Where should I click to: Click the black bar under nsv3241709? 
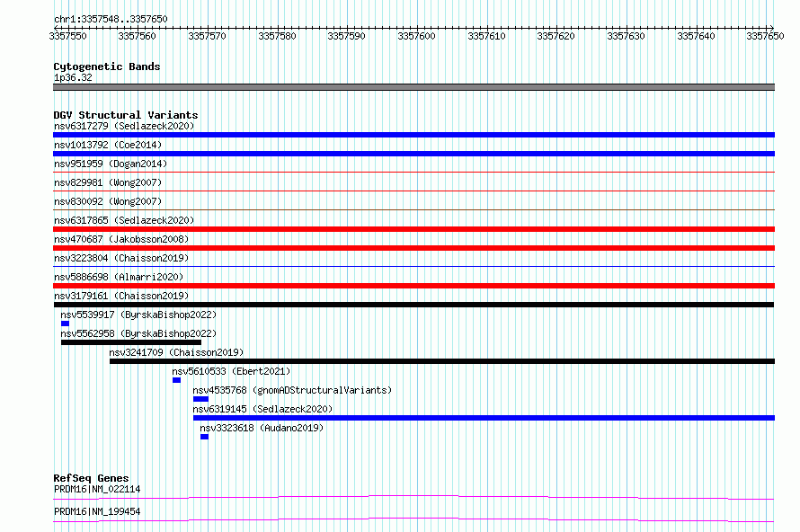[x=442, y=361]
